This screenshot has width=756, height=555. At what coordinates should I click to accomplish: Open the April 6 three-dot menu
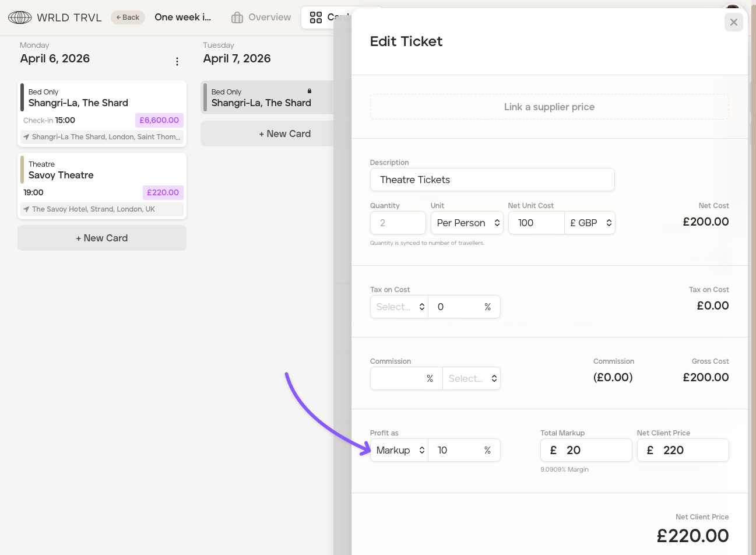tap(177, 61)
